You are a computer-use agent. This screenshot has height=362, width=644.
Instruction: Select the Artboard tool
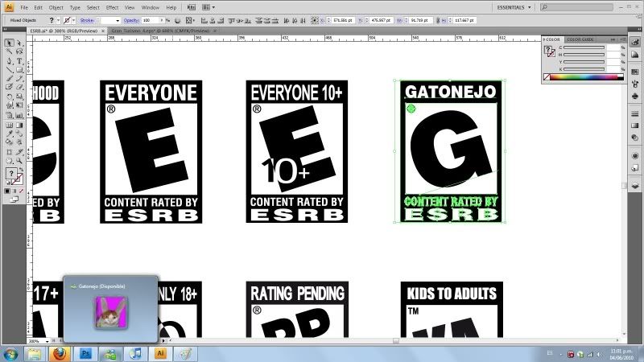(x=9, y=152)
